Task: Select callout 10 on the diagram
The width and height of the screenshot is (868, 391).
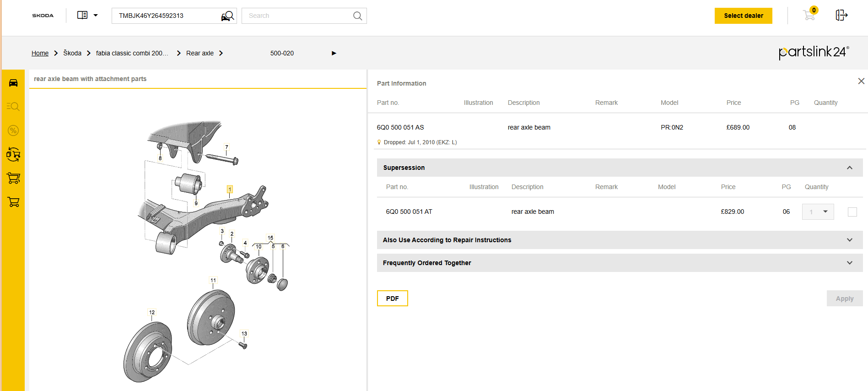Action: click(x=259, y=247)
